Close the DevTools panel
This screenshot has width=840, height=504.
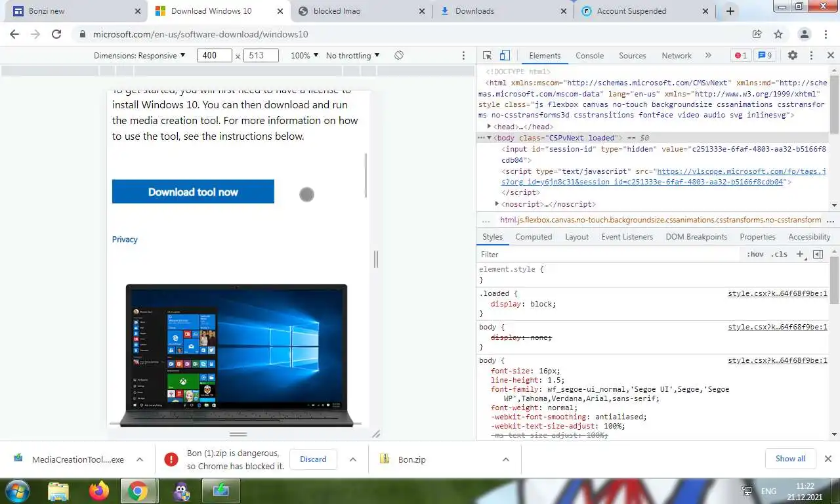[830, 56]
